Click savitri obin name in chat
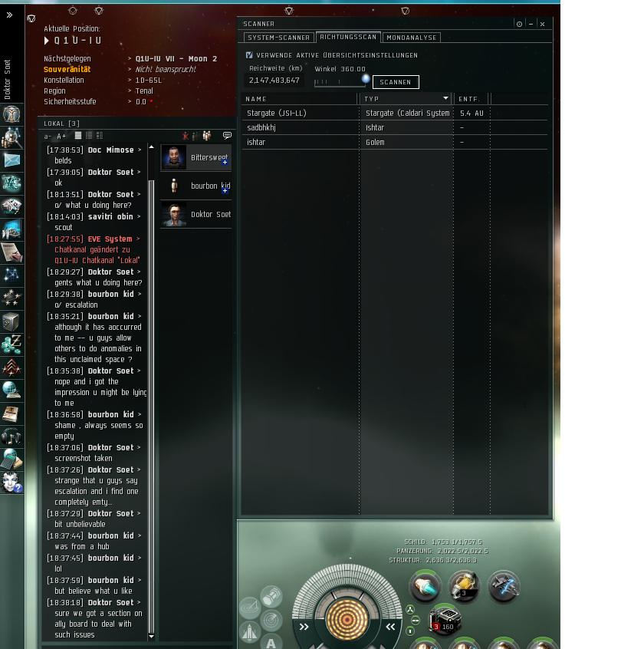 click(x=110, y=216)
